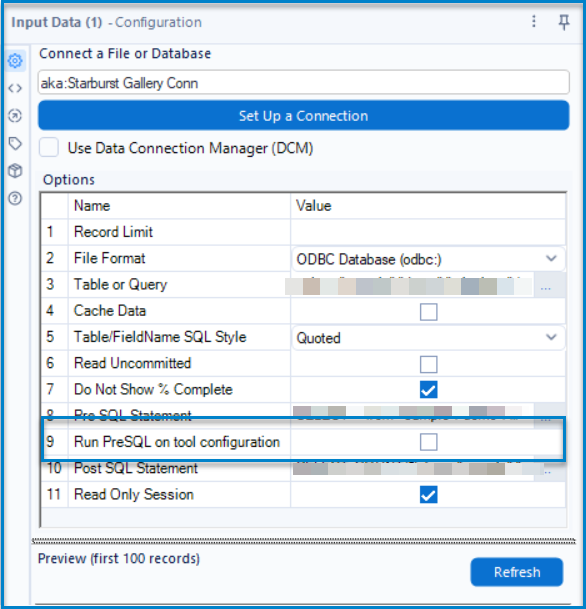Select the File Format row label
586x609 pixels.
point(110,258)
